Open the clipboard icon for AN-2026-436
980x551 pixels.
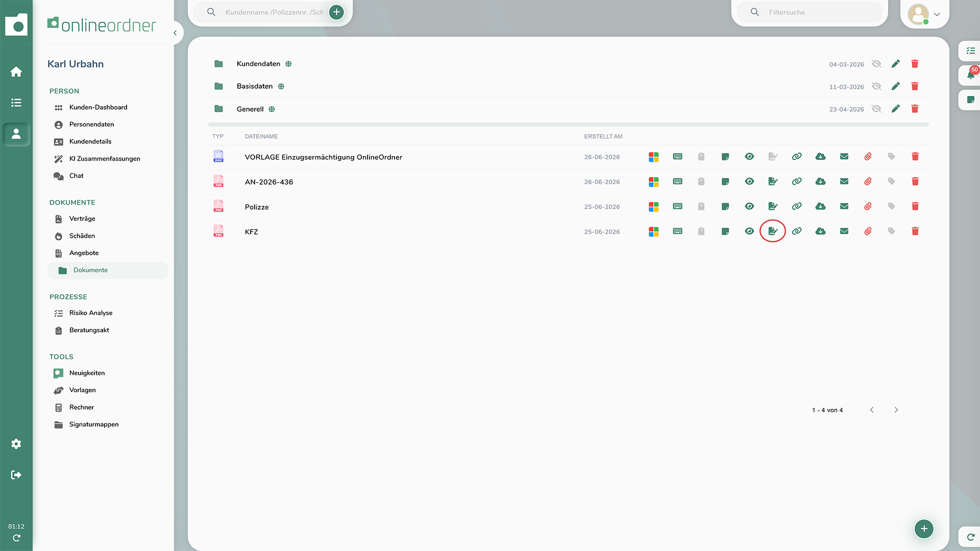(x=701, y=182)
